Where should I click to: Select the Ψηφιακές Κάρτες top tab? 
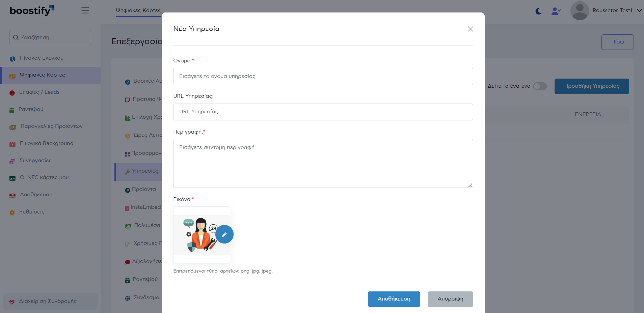(138, 10)
